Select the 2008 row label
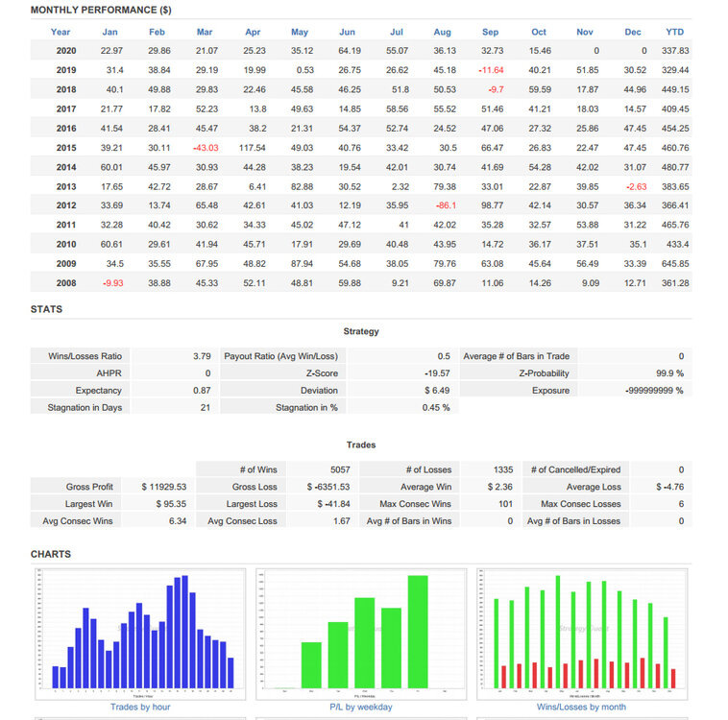Image resolution: width=728 pixels, height=720 pixels. (x=66, y=283)
